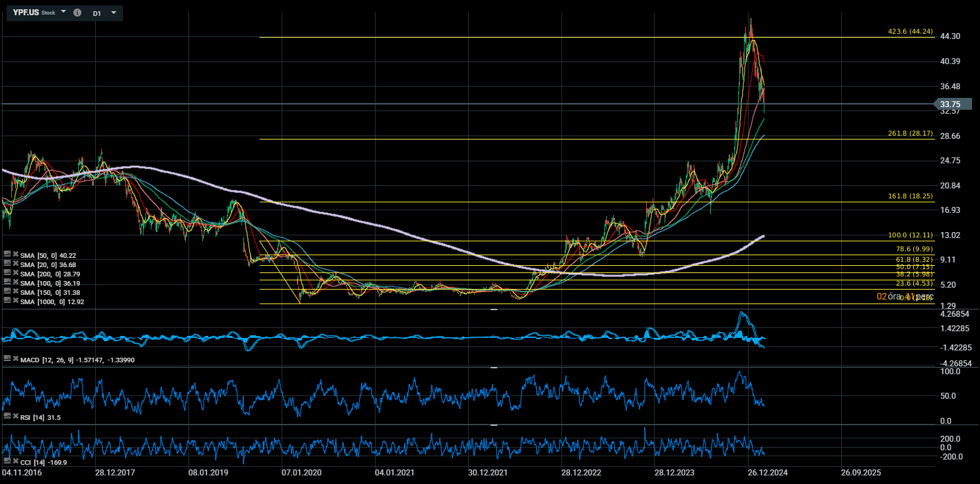Open MACD indicator settings icon
This screenshot has height=484, width=980.
click(x=7, y=358)
